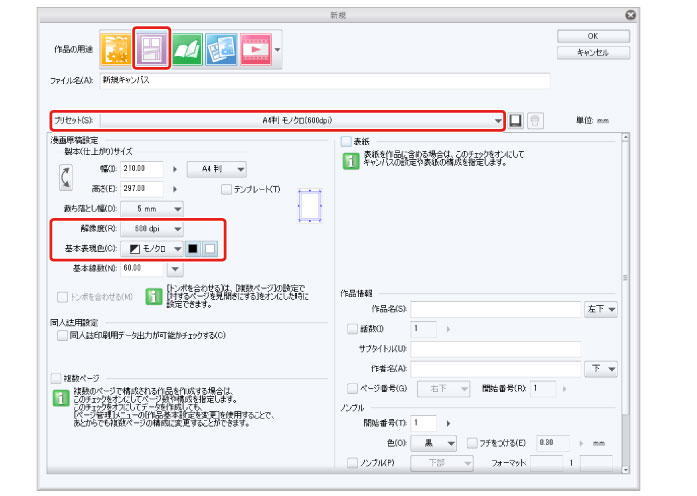Click the swap width and height icon
This screenshot has width=697, height=496.
[x=66, y=178]
